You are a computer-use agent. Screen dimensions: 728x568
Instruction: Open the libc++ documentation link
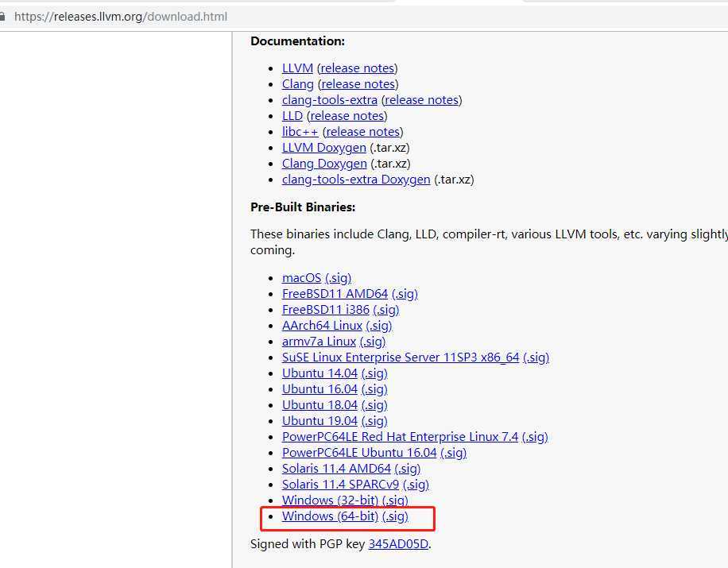coord(300,132)
